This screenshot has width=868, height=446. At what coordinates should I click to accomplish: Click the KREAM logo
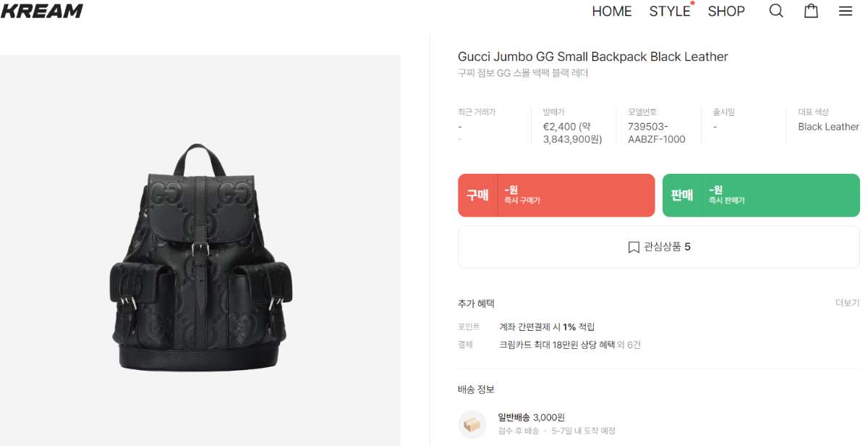coord(41,11)
